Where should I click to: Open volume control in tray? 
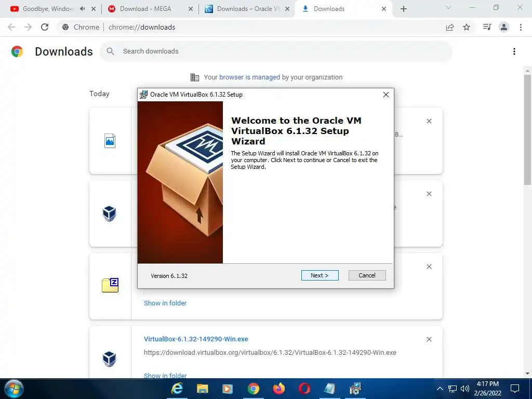click(465, 389)
